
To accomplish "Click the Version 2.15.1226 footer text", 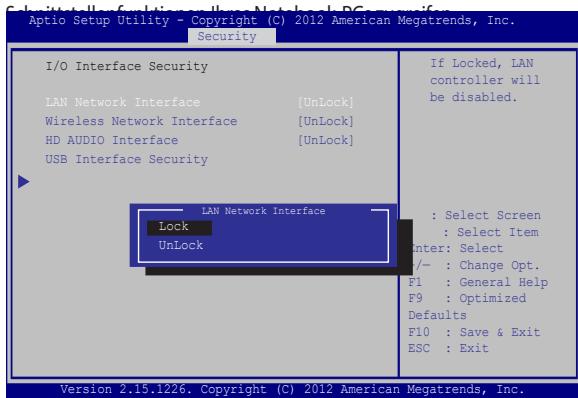I will click(x=292, y=390).
